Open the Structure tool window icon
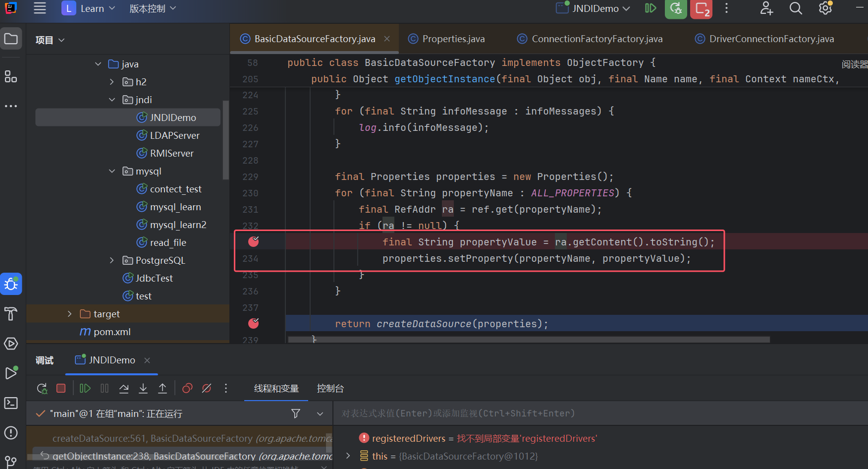This screenshot has width=868, height=469. click(11, 76)
